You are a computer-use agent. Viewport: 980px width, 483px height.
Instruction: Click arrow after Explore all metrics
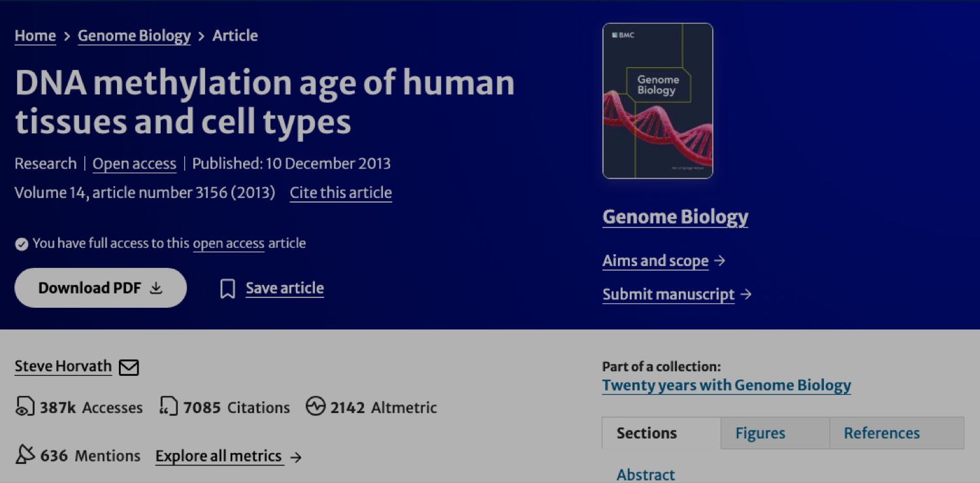(x=296, y=457)
